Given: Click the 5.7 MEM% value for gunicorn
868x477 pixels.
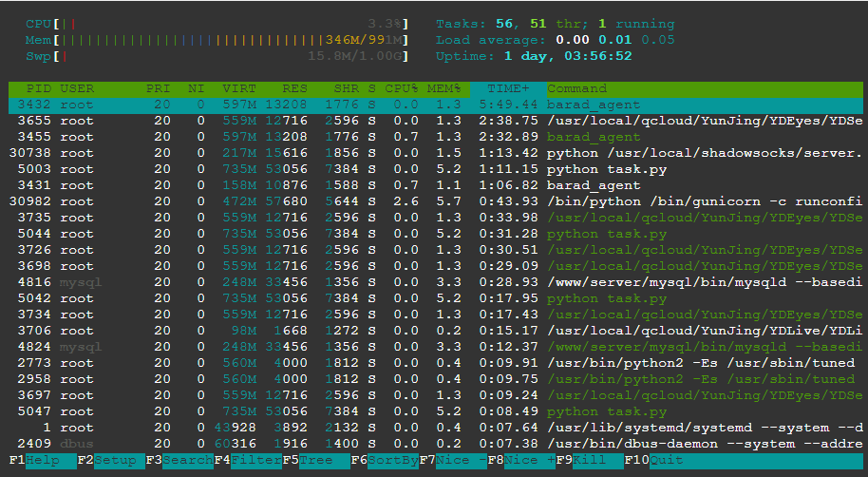Looking at the screenshot, I should [448, 201].
